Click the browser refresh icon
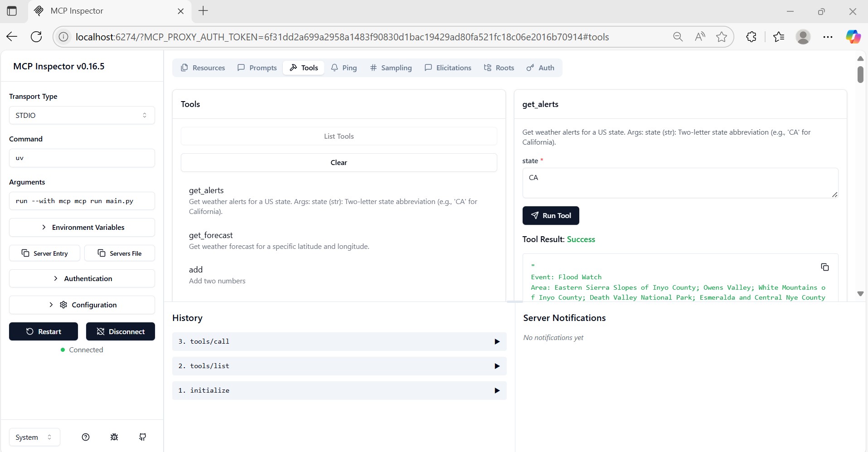 [36, 37]
